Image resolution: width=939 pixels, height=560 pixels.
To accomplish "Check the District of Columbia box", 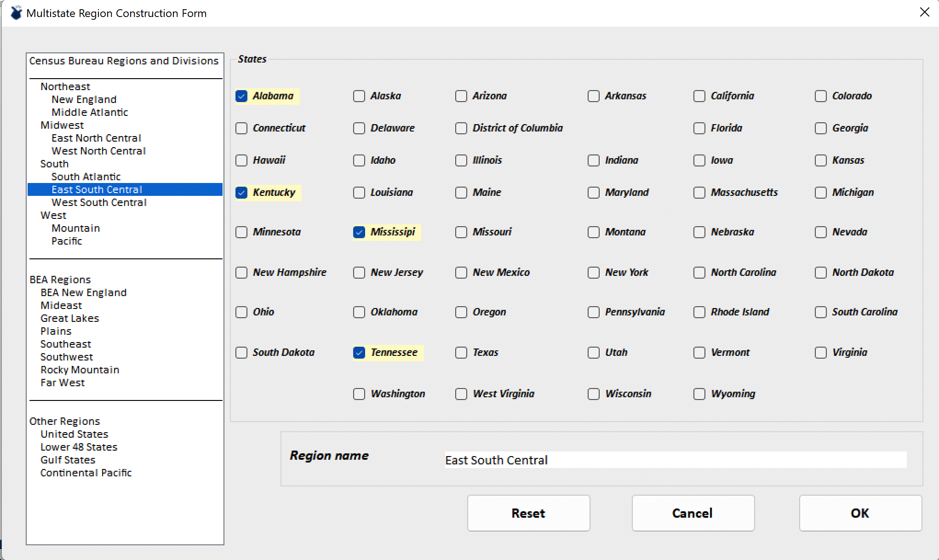I will pos(461,128).
